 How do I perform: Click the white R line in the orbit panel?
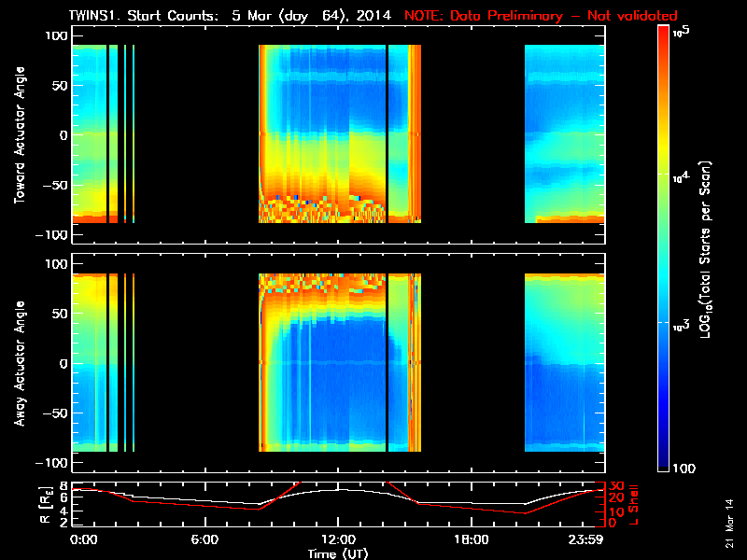click(187, 499)
